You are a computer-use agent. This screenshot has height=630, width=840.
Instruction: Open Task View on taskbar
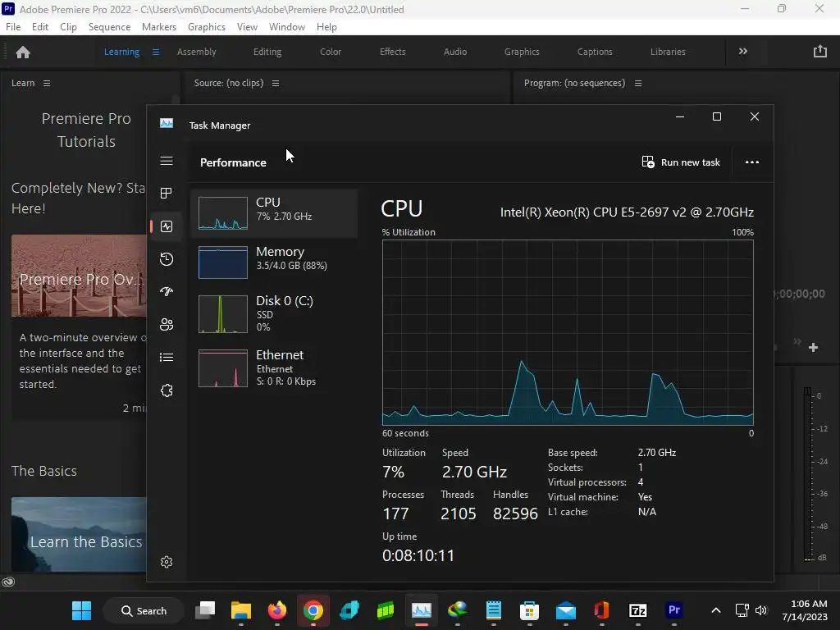[x=204, y=610]
